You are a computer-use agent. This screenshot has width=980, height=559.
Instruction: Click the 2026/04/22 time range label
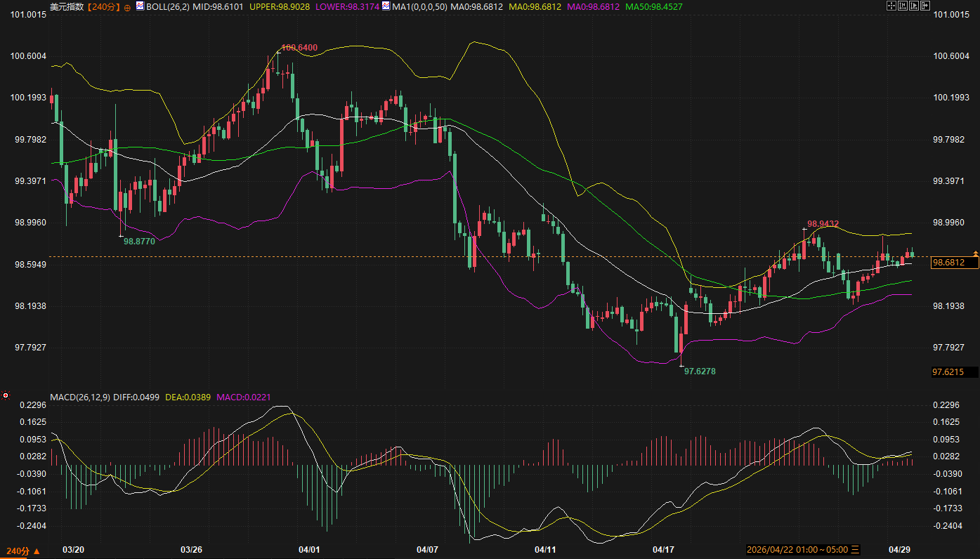pyautogui.click(x=798, y=549)
